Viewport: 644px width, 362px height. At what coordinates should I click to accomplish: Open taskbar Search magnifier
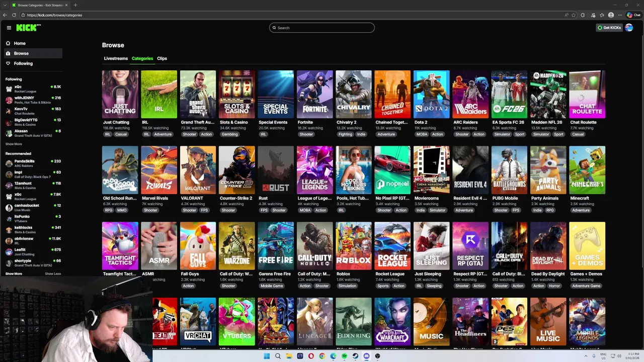(x=278, y=356)
